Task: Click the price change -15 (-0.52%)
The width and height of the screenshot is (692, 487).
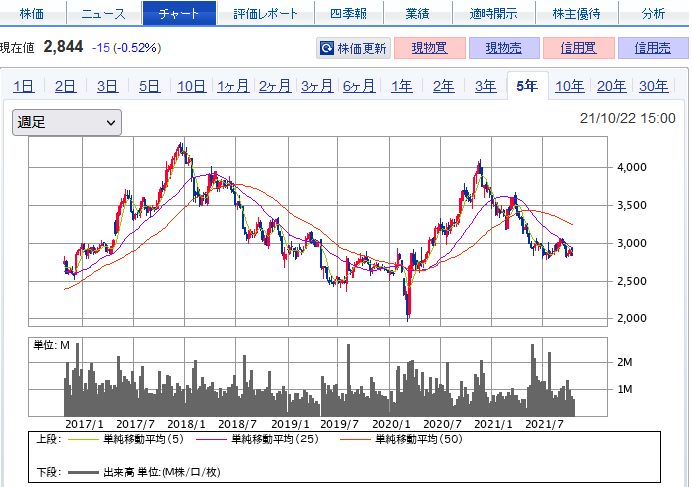Action: click(127, 48)
